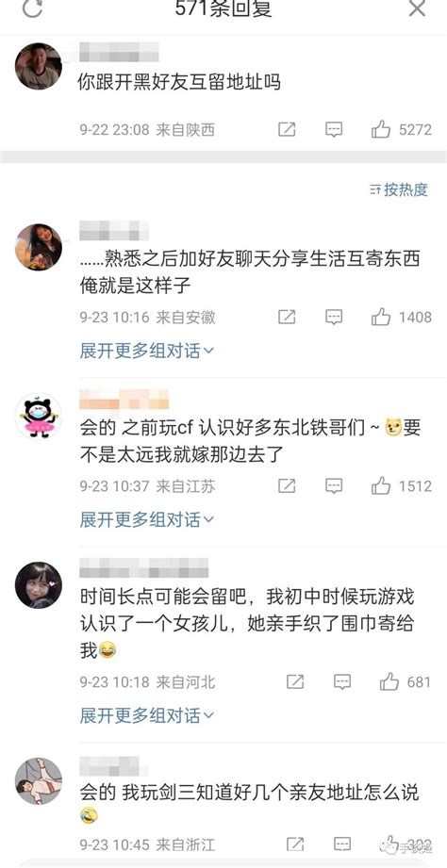Reply to the Hebei comment via its comment icon
Image resolution: width=447 pixels, height=868 pixels.
[x=342, y=682]
